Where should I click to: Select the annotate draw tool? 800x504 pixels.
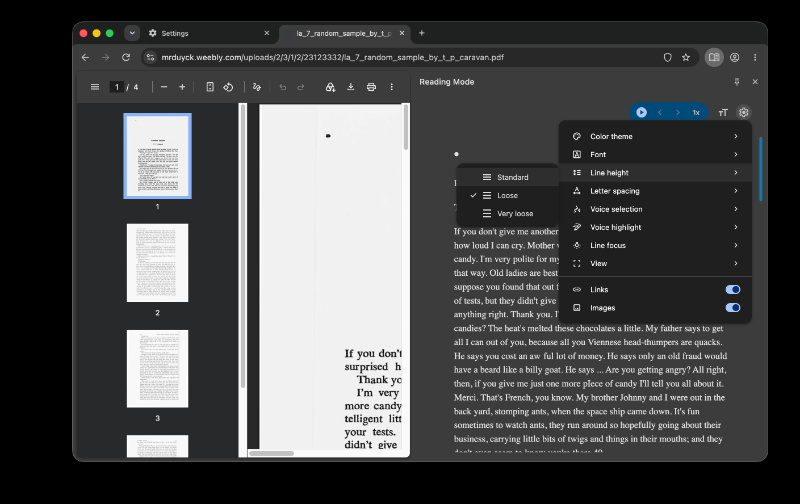click(257, 87)
